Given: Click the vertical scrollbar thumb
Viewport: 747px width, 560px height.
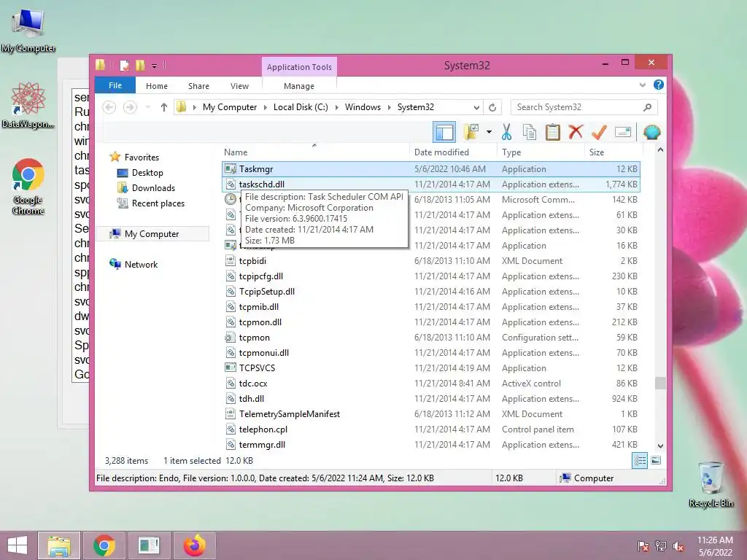Looking at the screenshot, I should pos(660,383).
